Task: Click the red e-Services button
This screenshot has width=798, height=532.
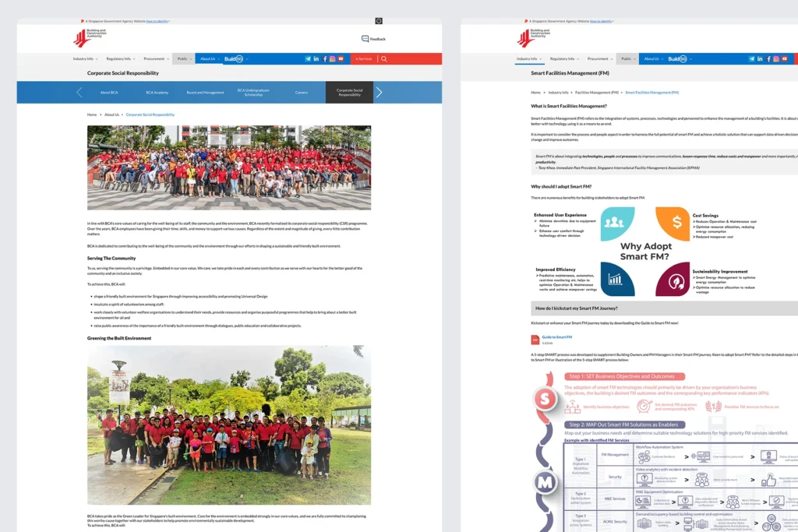Action: [362, 59]
